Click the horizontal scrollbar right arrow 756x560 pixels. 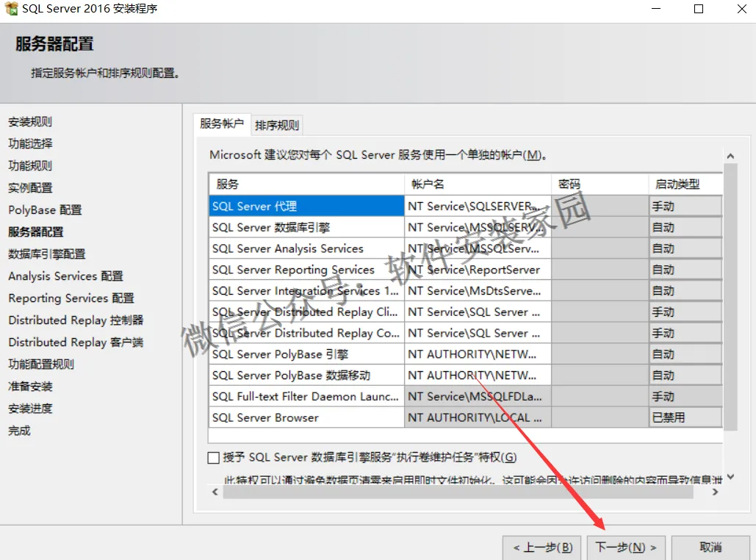tap(716, 492)
